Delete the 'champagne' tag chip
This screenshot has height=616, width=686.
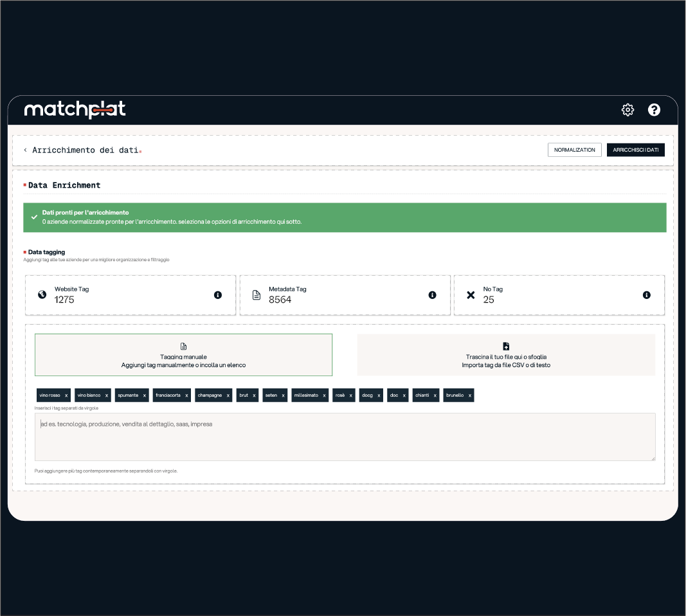pos(228,395)
